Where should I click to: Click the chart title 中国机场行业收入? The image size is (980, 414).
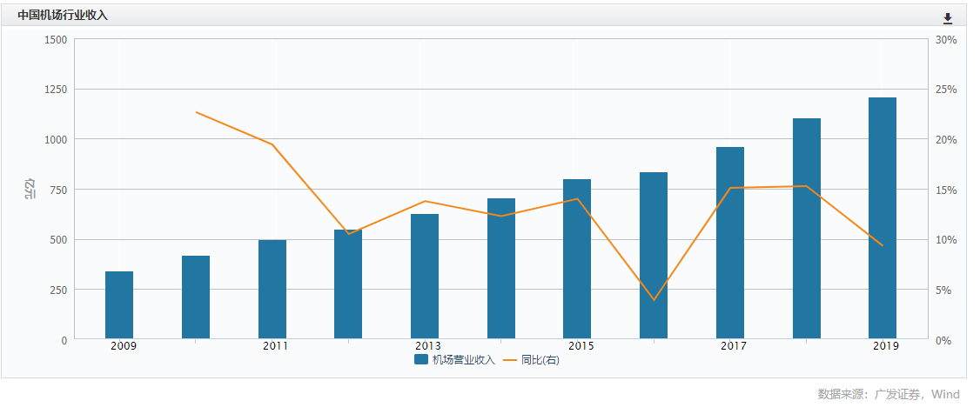tap(63, 16)
